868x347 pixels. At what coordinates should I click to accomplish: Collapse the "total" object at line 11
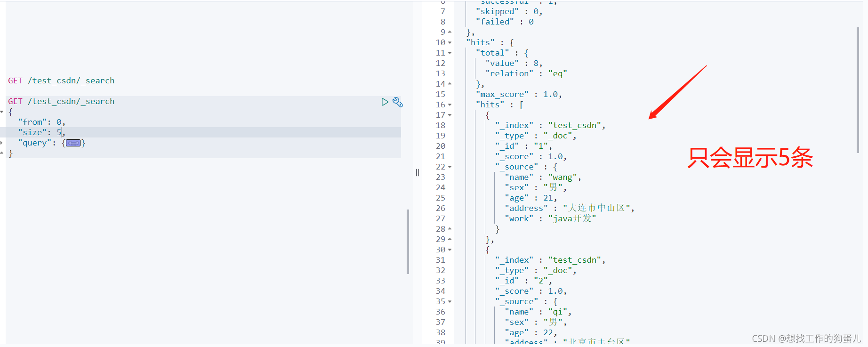(450, 53)
